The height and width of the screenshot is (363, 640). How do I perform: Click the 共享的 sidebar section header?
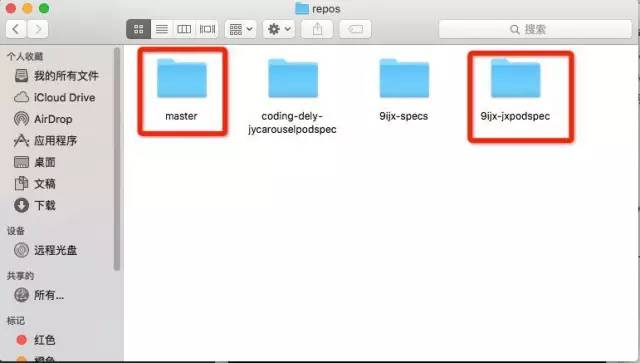point(20,276)
